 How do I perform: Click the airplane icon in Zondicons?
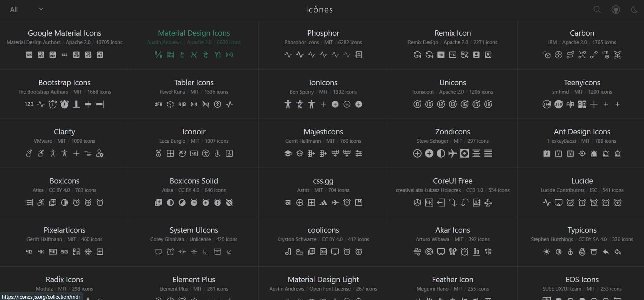[x=453, y=154]
